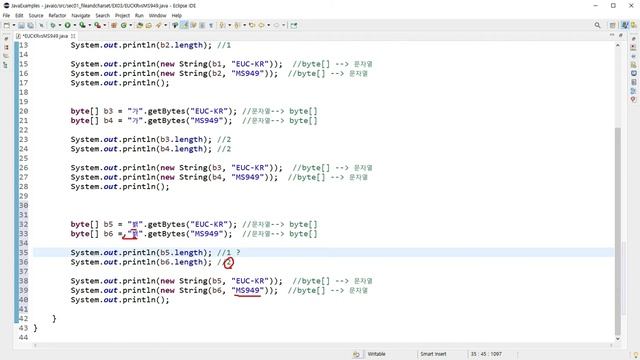
Task: Click the vertical scrollbar down arrow
Action: [x=618, y=339]
